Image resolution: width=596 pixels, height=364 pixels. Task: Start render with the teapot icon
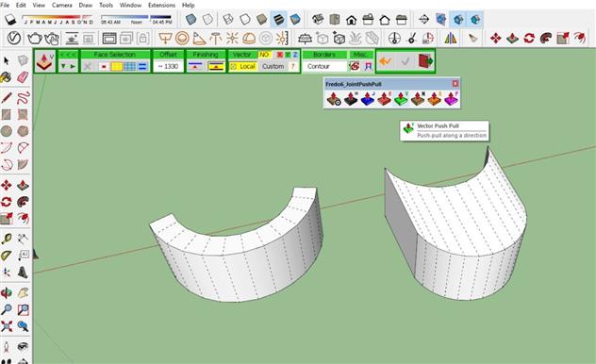(x=34, y=38)
